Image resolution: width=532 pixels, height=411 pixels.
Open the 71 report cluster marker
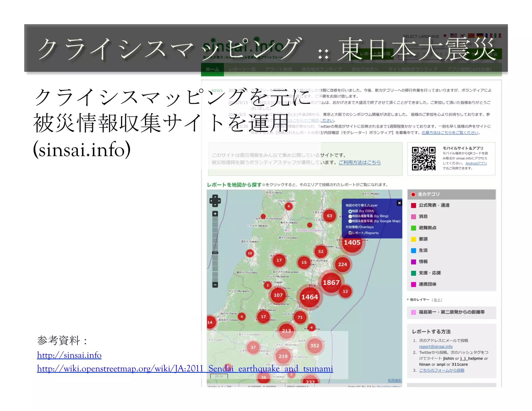(x=300, y=317)
